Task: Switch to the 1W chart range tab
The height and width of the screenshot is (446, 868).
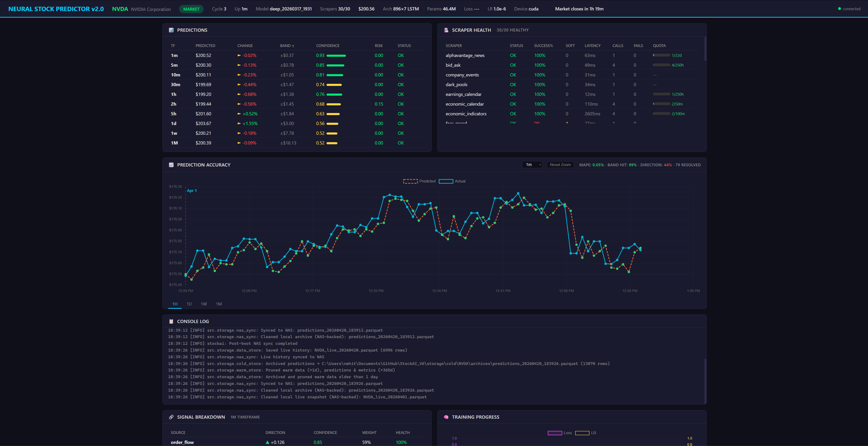Action: click(x=204, y=304)
